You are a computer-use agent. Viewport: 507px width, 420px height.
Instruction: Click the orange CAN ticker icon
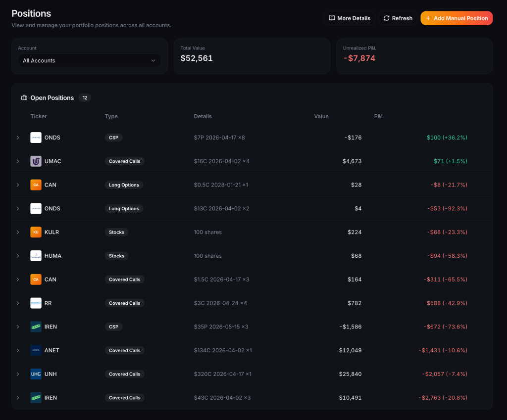(x=36, y=185)
